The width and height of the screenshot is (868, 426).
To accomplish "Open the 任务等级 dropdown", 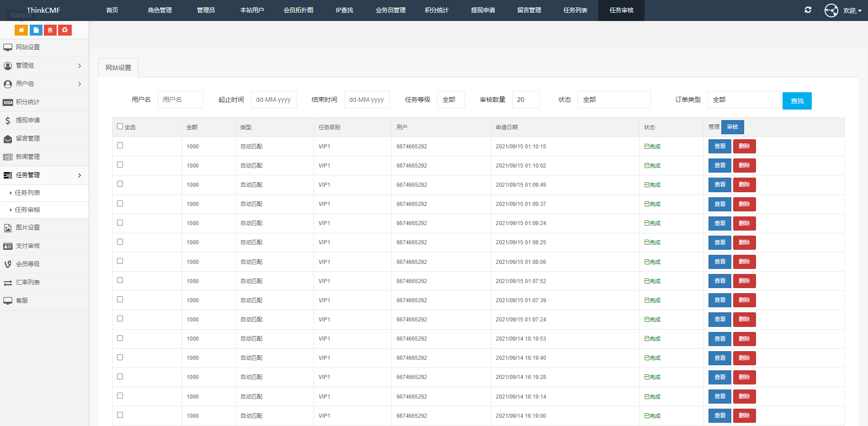I will tap(451, 100).
